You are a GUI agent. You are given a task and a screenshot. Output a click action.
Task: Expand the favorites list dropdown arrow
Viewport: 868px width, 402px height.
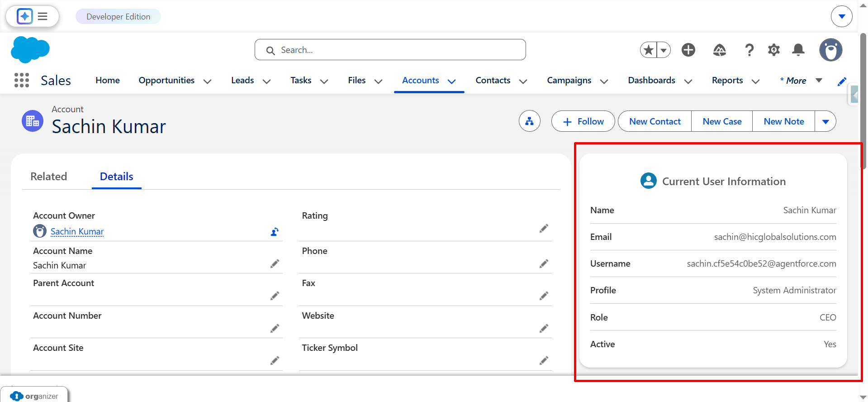[664, 50]
